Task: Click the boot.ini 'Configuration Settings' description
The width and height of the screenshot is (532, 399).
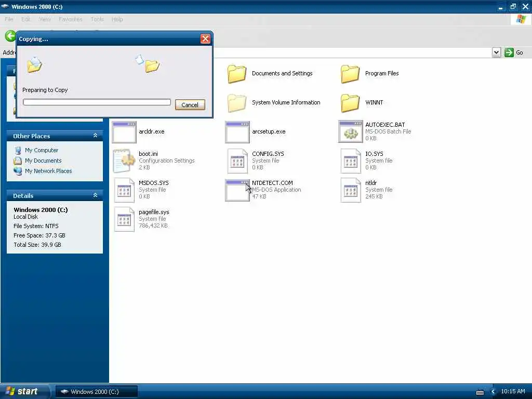Action: click(x=167, y=161)
